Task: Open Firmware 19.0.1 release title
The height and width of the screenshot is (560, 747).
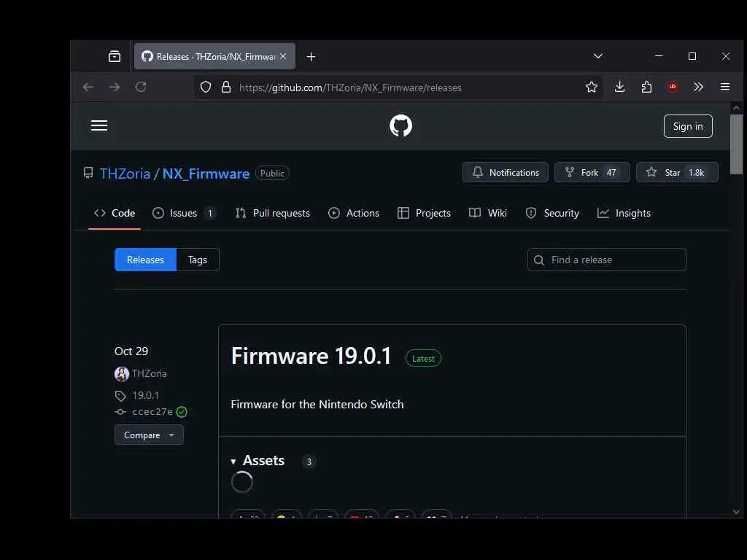Action: pos(311,356)
